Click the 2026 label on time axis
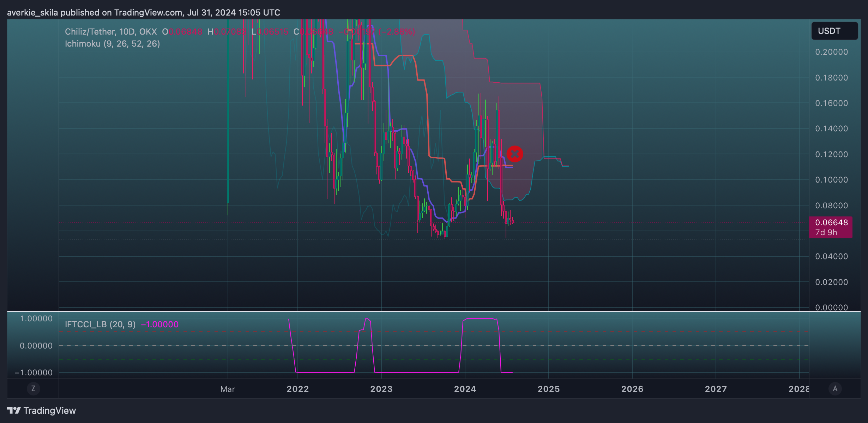Viewport: 868px width, 423px height. coord(632,389)
